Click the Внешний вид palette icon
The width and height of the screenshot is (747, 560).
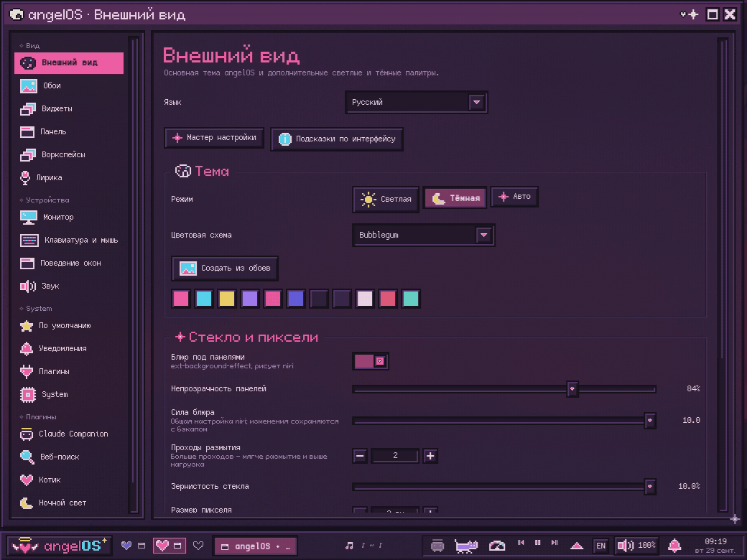tap(28, 63)
